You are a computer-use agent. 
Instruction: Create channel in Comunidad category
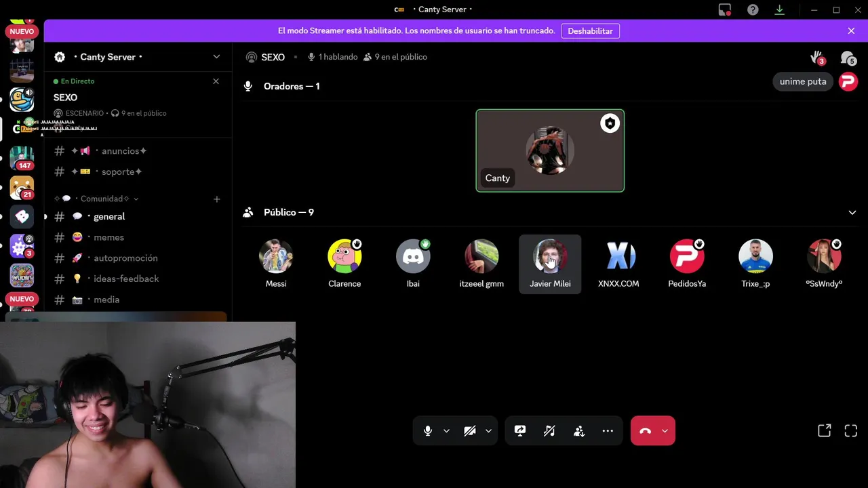(x=216, y=199)
